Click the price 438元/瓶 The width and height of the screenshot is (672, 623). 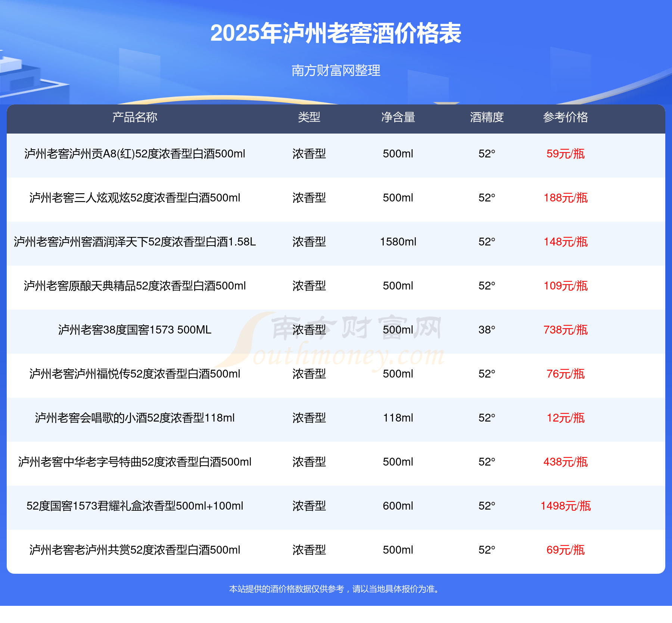coord(566,462)
